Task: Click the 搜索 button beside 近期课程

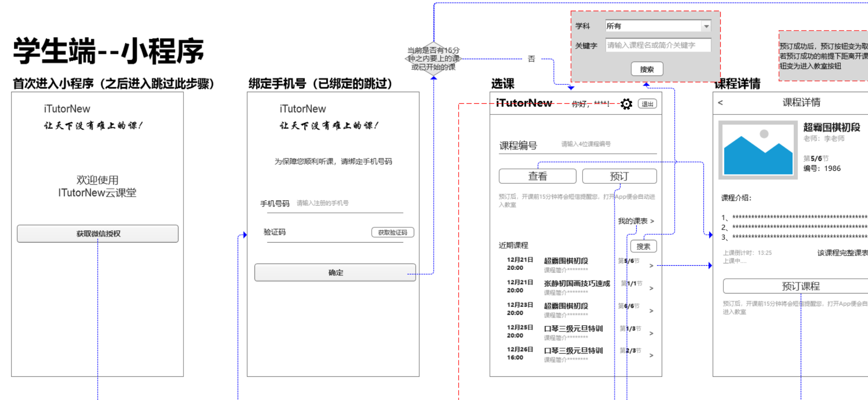Action: tap(643, 246)
